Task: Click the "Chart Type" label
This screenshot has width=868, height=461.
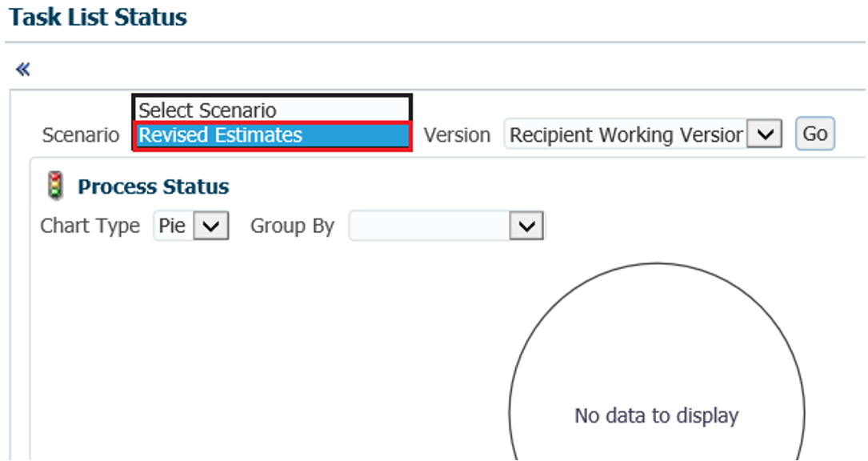Action: tap(90, 226)
